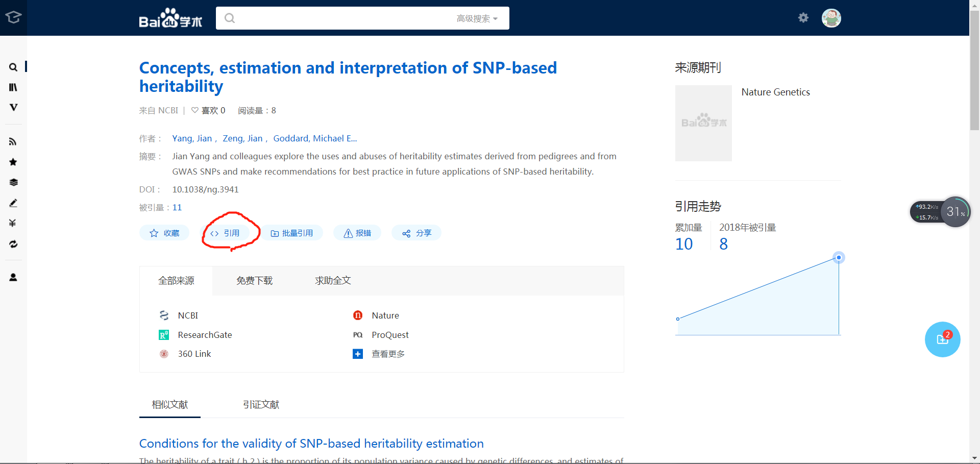Click the sidebar V icon
Image resolution: width=980 pixels, height=464 pixels.
pos(13,107)
